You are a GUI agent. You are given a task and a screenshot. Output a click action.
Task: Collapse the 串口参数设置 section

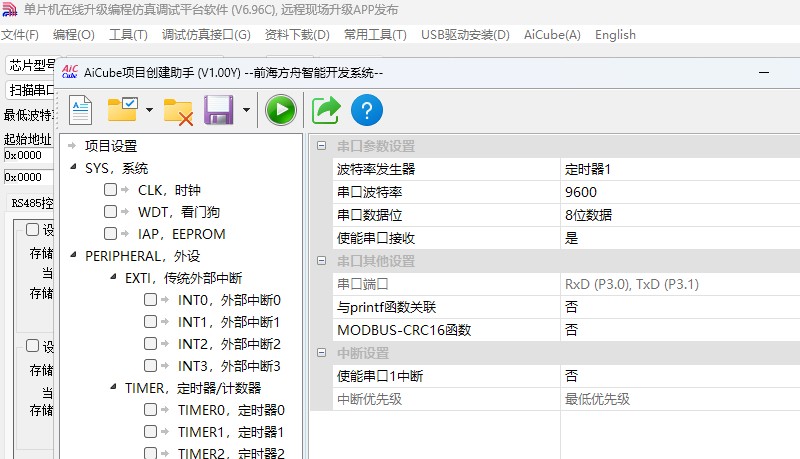click(321, 146)
